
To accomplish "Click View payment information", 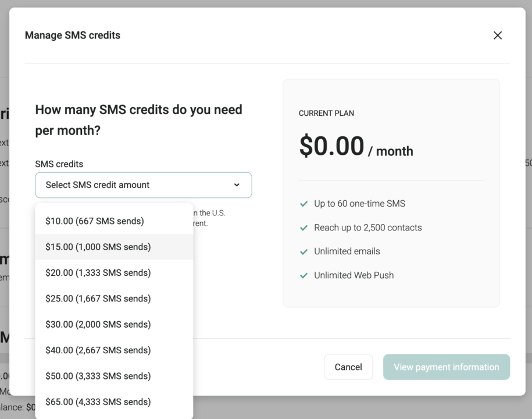I will coord(446,367).
